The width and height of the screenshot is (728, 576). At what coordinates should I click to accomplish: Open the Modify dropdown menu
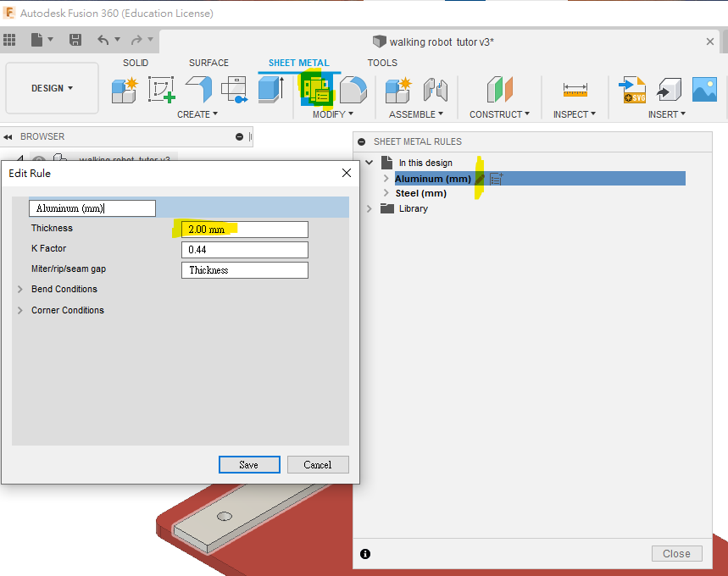pos(332,114)
